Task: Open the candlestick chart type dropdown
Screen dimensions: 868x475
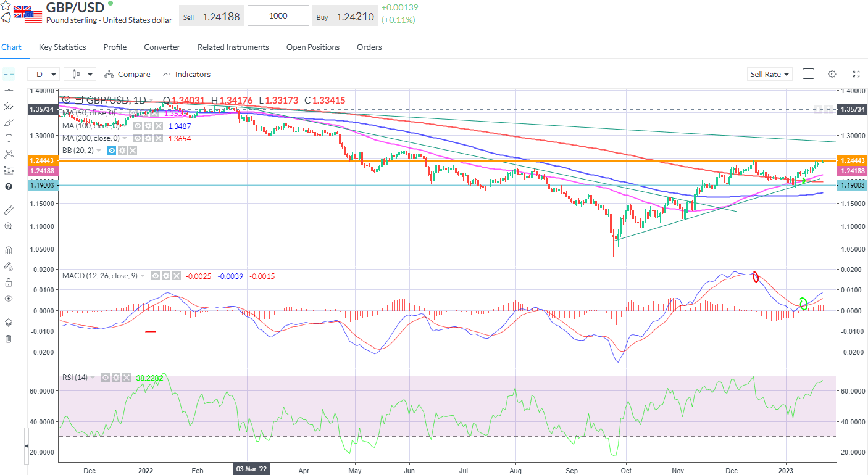Action: (x=80, y=74)
